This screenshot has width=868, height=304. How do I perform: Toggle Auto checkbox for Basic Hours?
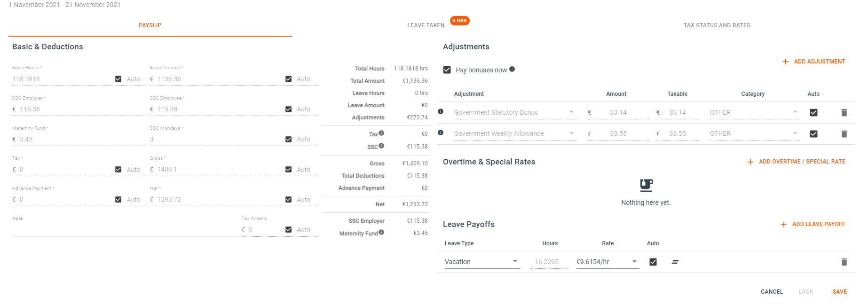coord(118,79)
